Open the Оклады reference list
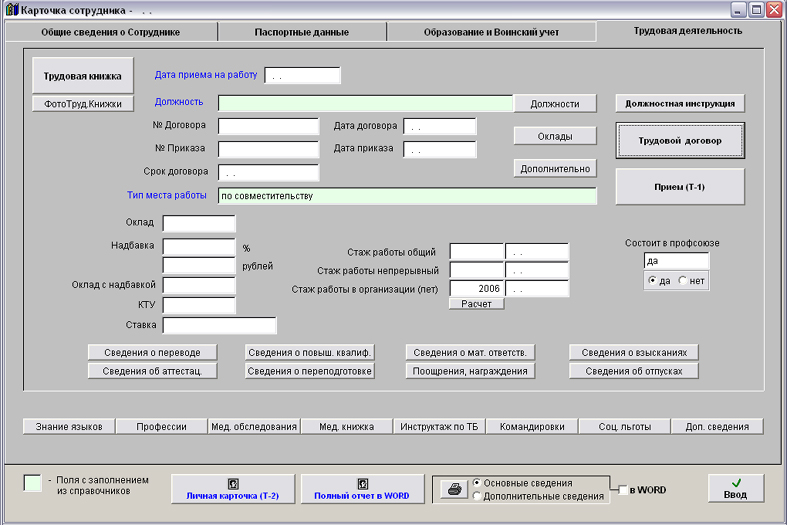This screenshot has height=525, width=787. pos(555,136)
